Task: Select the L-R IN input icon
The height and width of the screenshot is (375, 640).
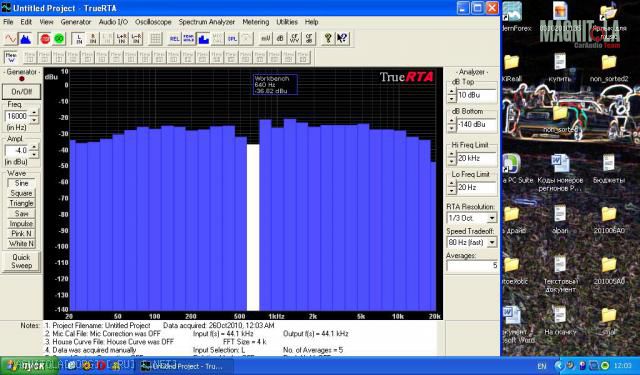Action: [x=136, y=39]
